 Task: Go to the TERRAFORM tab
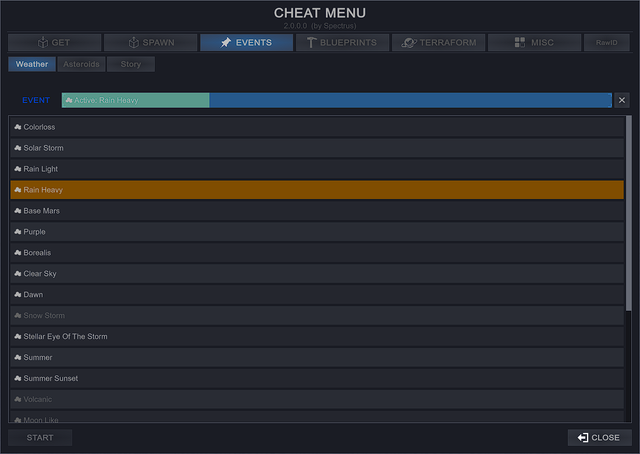(438, 42)
